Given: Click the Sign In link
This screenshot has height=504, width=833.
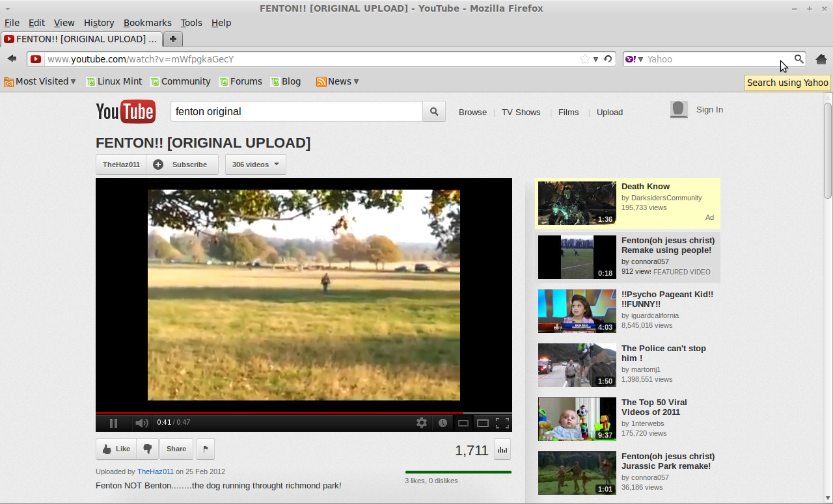Looking at the screenshot, I should point(709,109).
